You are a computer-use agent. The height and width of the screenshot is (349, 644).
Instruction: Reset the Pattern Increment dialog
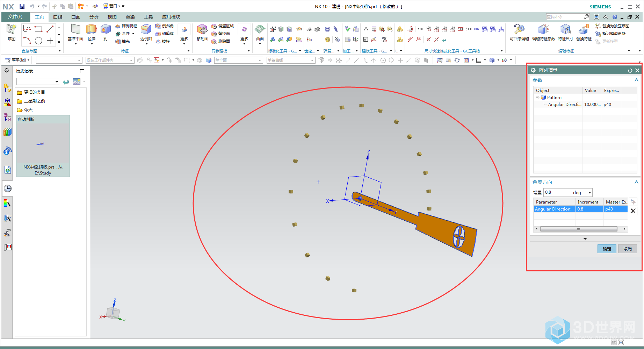click(x=630, y=70)
